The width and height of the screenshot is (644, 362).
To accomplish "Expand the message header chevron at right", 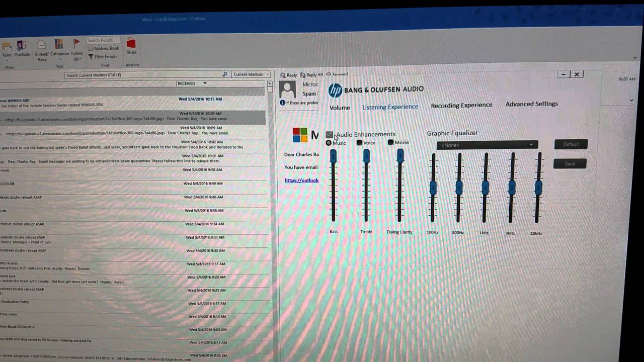I will [631, 101].
